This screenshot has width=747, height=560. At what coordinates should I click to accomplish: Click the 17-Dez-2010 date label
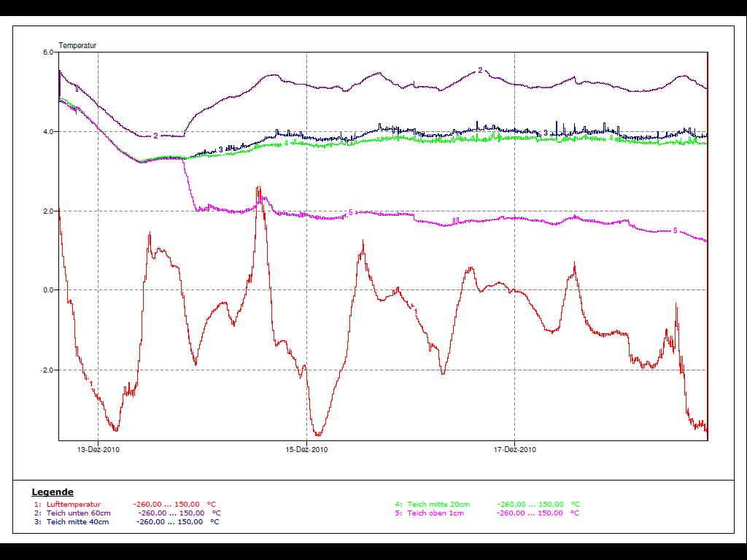click(x=514, y=450)
